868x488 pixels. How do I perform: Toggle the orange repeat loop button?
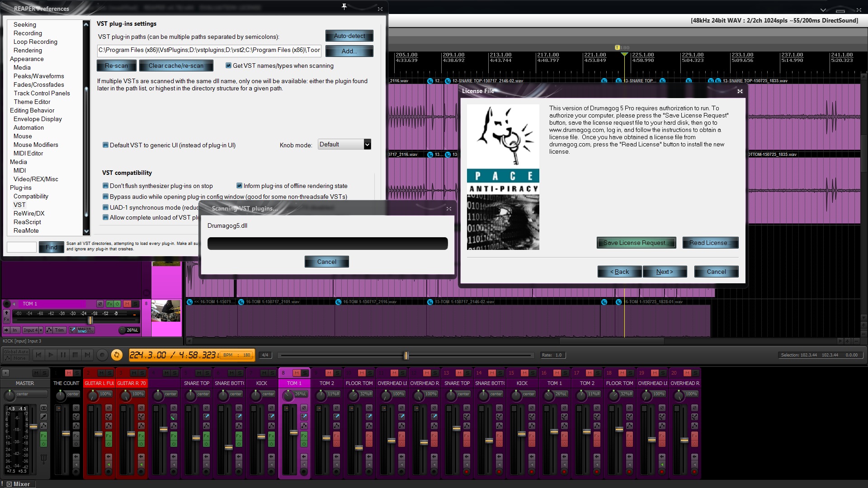117,355
